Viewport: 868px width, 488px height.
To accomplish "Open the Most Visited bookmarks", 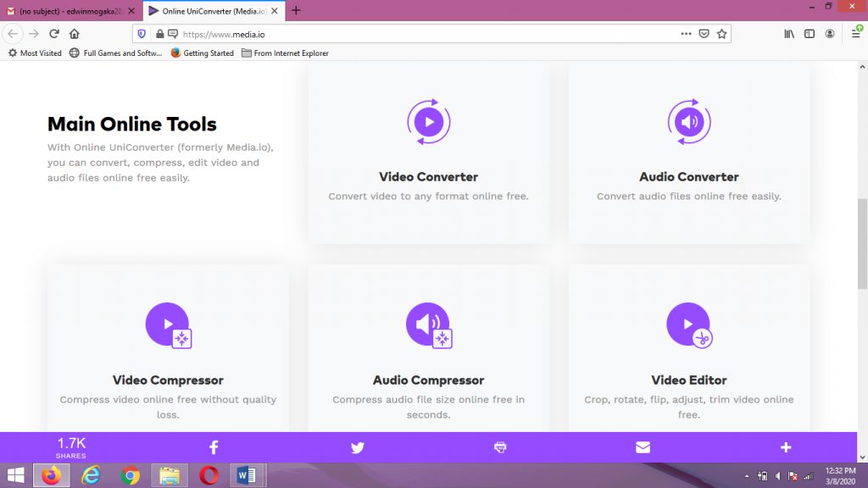I will pyautogui.click(x=34, y=53).
